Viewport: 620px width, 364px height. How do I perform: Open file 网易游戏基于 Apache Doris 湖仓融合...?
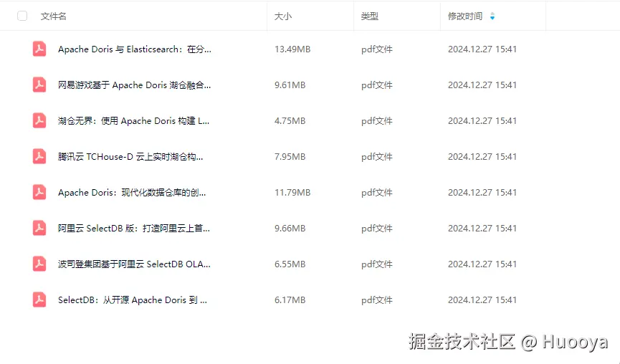click(x=135, y=85)
